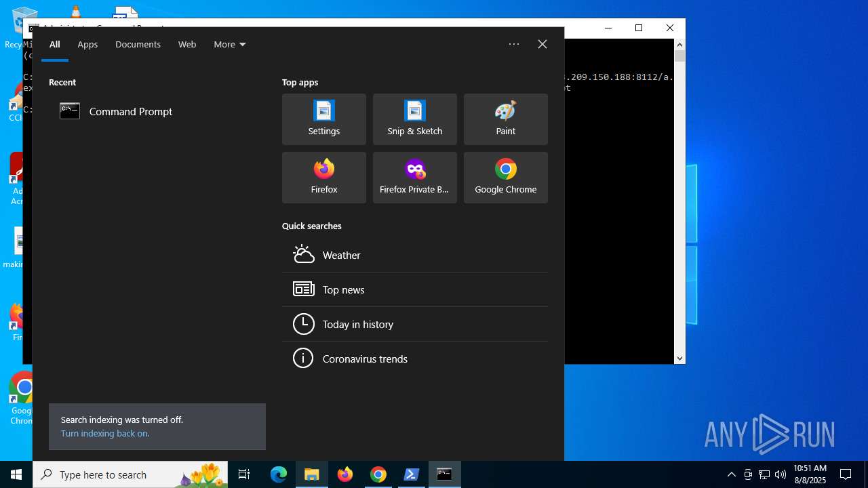Open the notification center
This screenshot has height=488, width=868.
point(846,474)
